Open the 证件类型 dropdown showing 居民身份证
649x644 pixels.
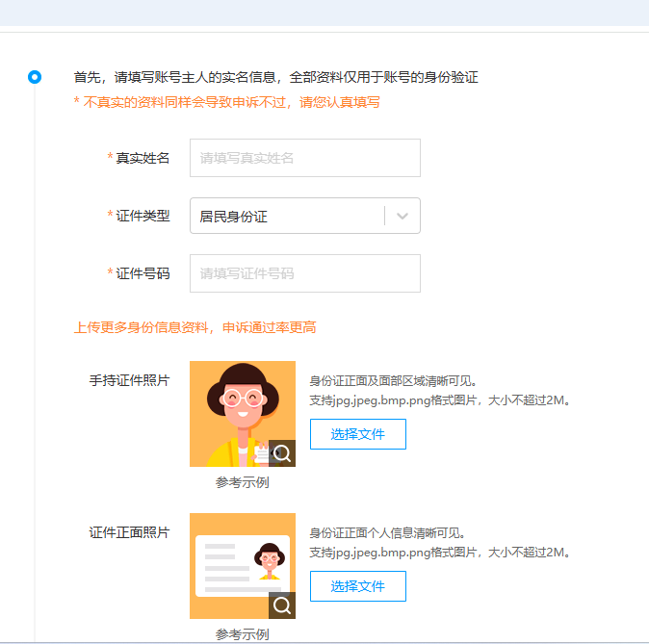(305, 216)
